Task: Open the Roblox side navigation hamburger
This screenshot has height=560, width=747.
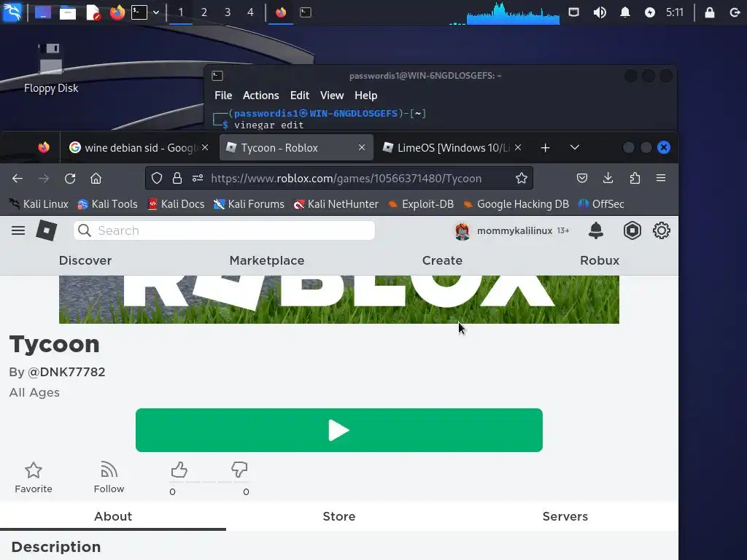Action: (x=18, y=230)
